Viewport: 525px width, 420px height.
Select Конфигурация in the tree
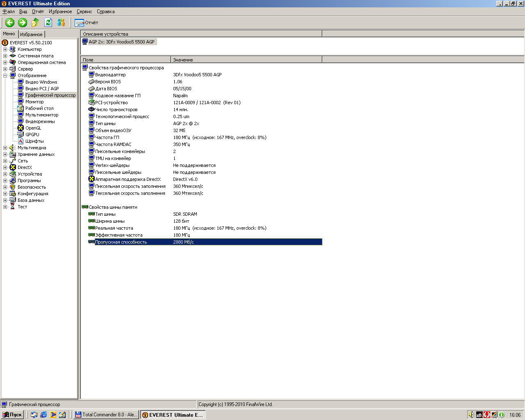[33, 194]
